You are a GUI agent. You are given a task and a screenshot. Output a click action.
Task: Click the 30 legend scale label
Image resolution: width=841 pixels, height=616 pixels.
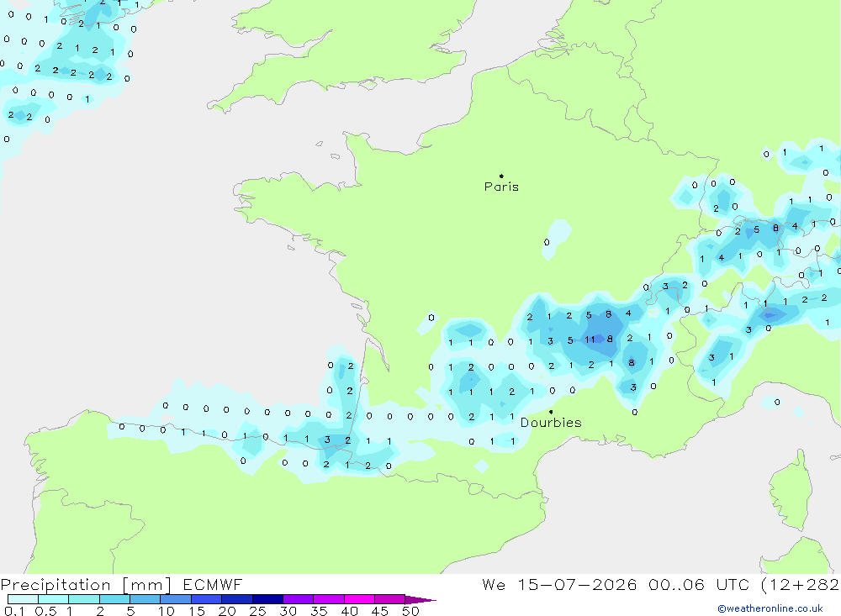(288, 611)
